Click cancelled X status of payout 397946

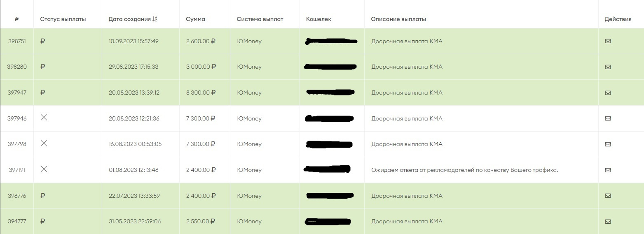tap(44, 118)
